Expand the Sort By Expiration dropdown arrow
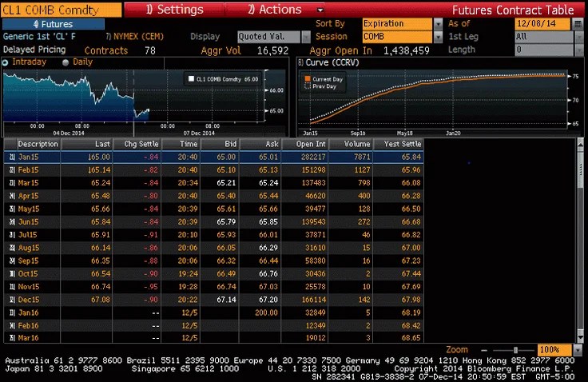This screenshot has height=382, width=588. [x=438, y=24]
